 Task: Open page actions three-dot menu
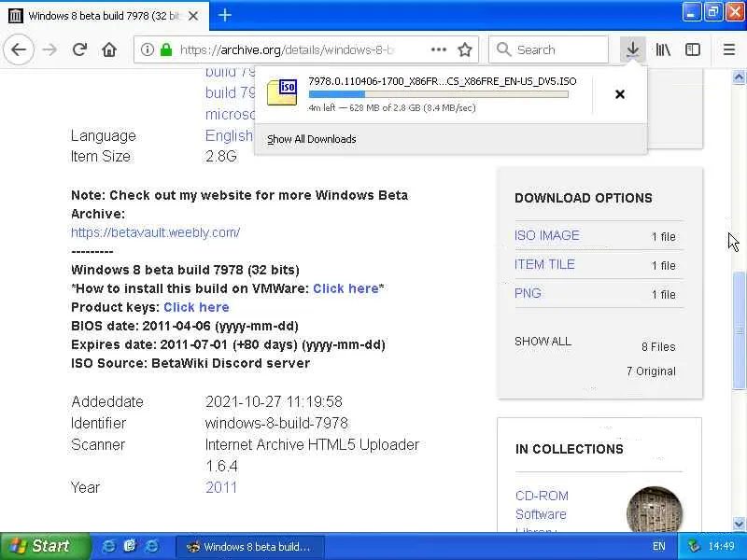tap(438, 49)
